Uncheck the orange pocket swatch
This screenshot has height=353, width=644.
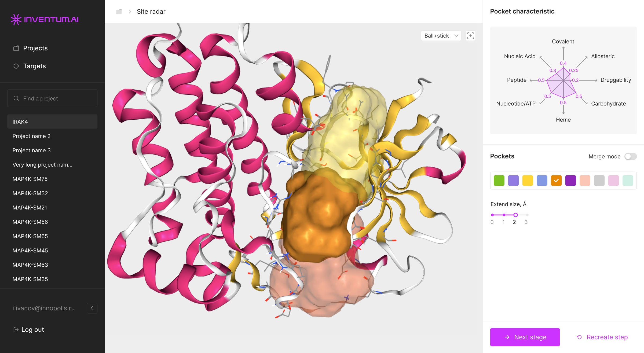[556, 181]
